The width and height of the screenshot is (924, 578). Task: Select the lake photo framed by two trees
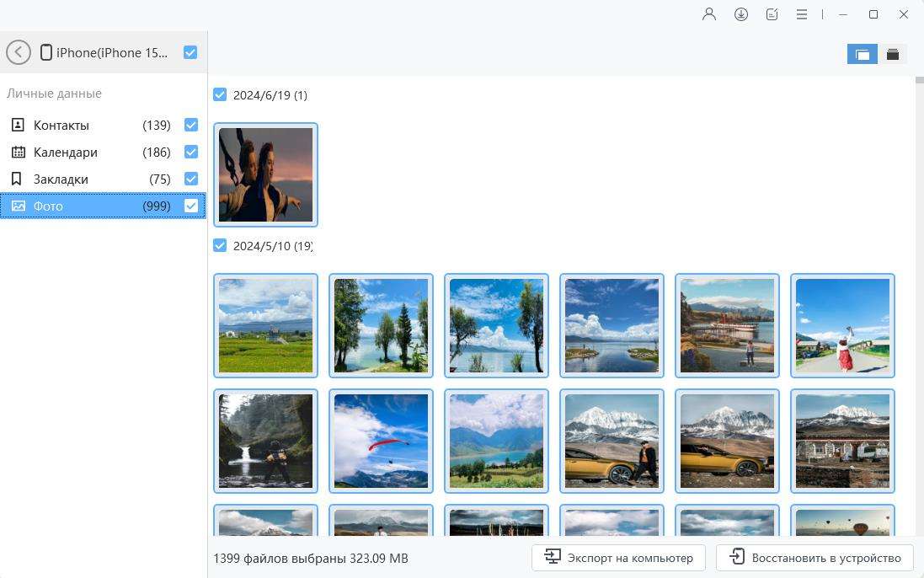tap(497, 325)
